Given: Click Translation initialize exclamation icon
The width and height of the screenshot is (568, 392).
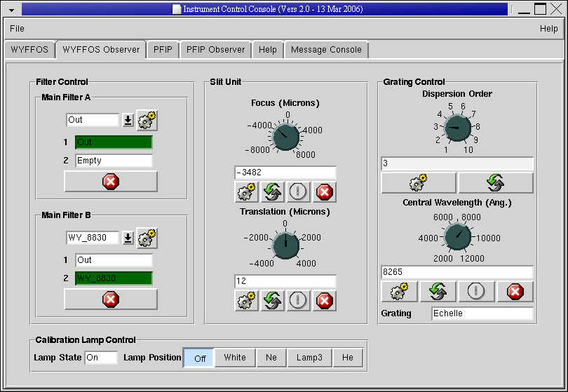Looking at the screenshot, I should click(x=298, y=300).
